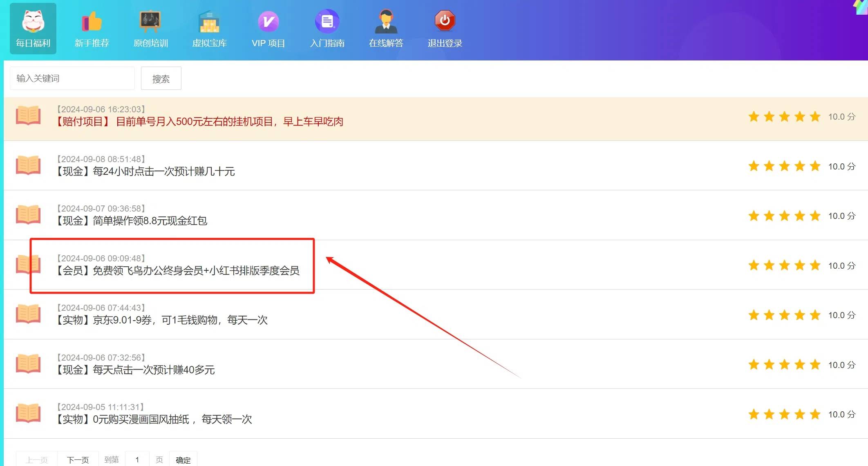This screenshot has width=868, height=466.
Task: Open 【实物】京东9.01-9券 post
Action: click(162, 320)
